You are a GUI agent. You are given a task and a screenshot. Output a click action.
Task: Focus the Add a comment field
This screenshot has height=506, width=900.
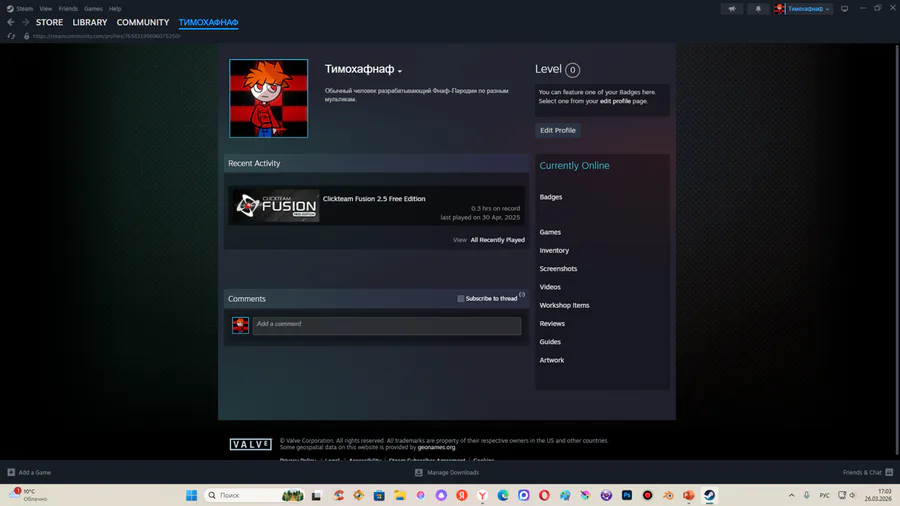pos(387,326)
